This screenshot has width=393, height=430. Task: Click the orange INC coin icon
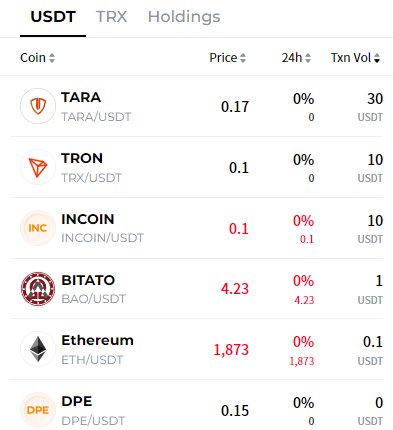(x=38, y=228)
